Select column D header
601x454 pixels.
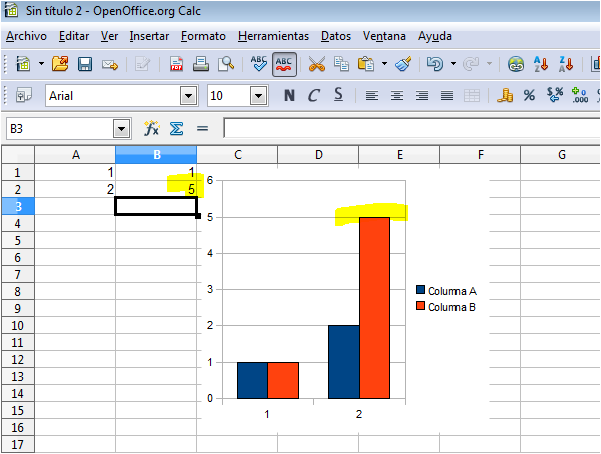(318, 154)
